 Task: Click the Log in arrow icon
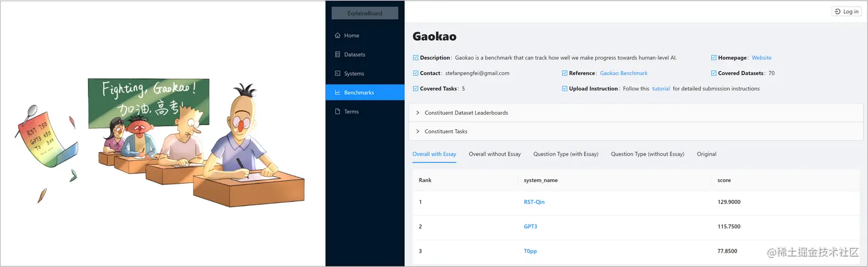839,11
